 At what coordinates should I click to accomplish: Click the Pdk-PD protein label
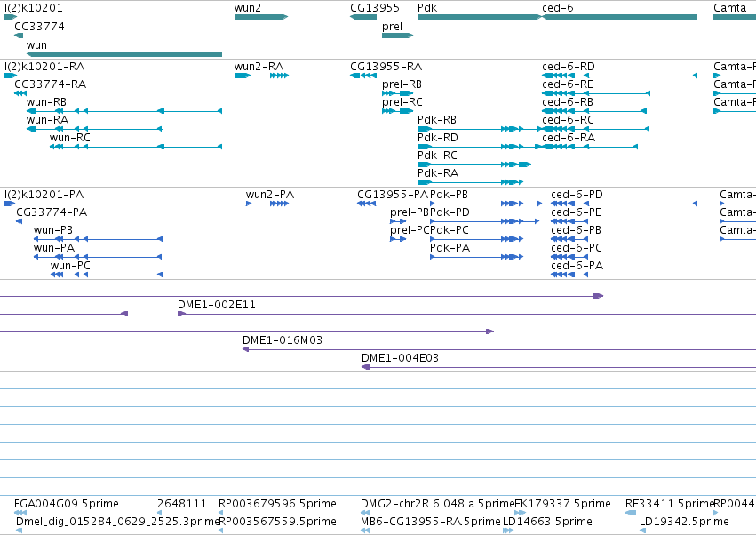pyautogui.click(x=450, y=212)
